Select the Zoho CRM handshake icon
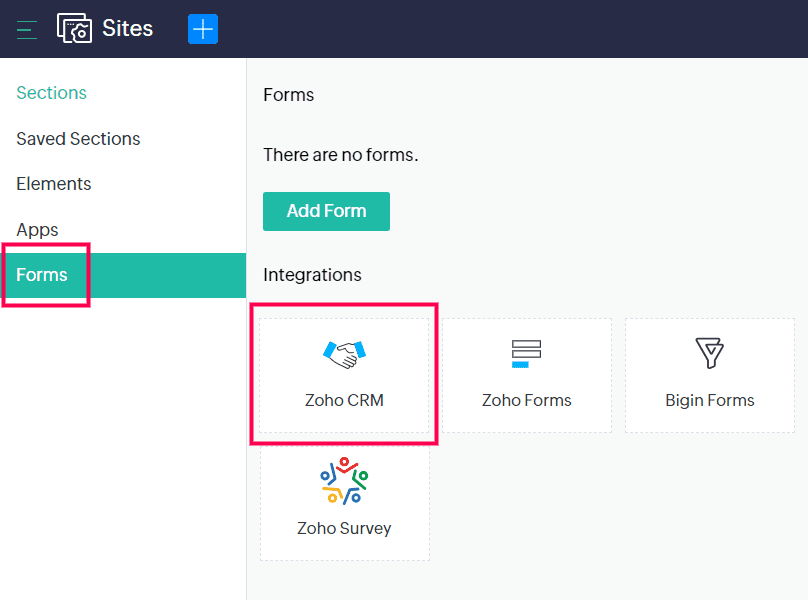The image size is (808, 600). click(x=345, y=354)
